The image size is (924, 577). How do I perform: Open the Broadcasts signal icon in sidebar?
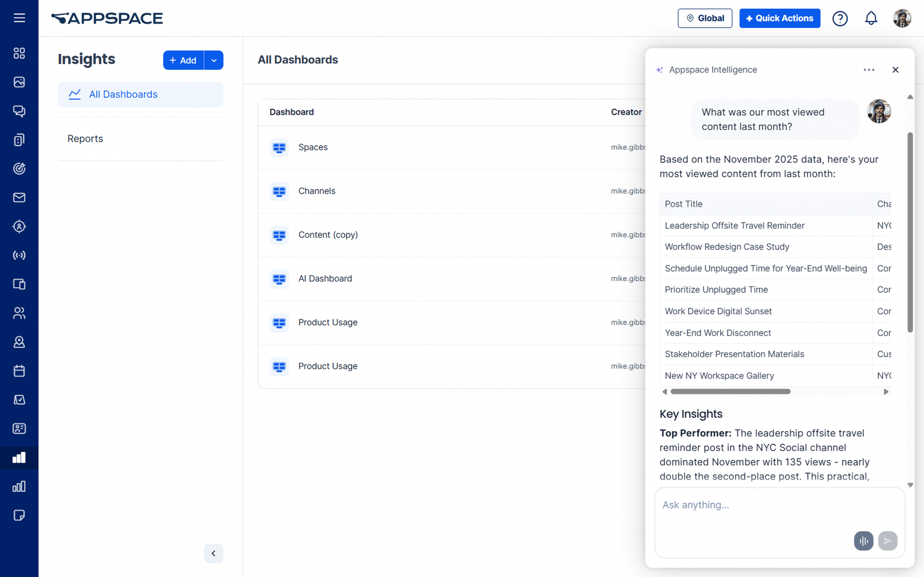19,255
